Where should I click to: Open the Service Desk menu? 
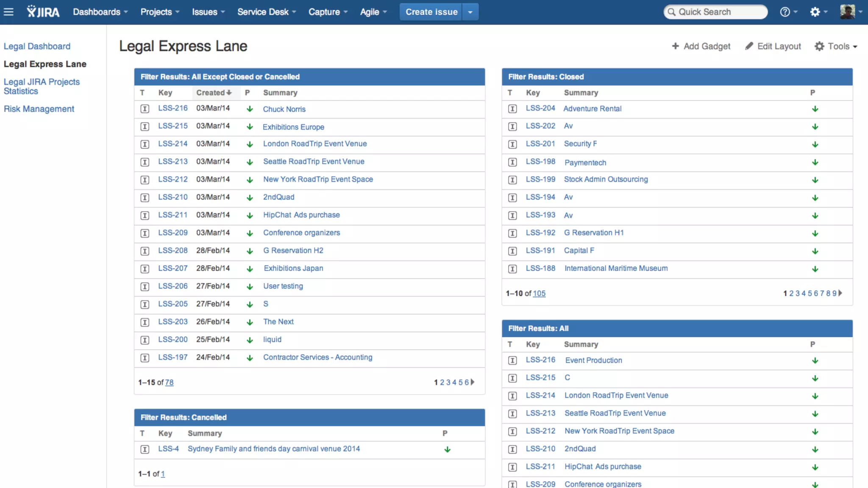(266, 12)
